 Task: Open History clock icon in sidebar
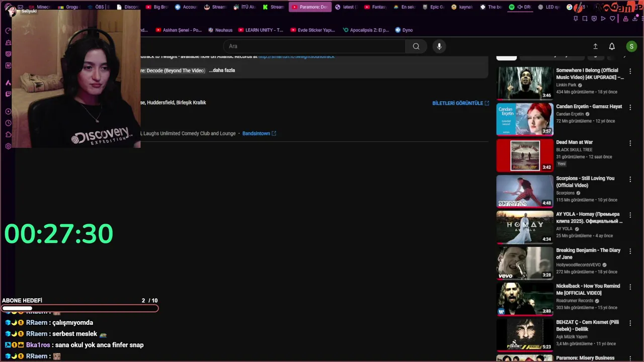pyautogui.click(x=8, y=123)
